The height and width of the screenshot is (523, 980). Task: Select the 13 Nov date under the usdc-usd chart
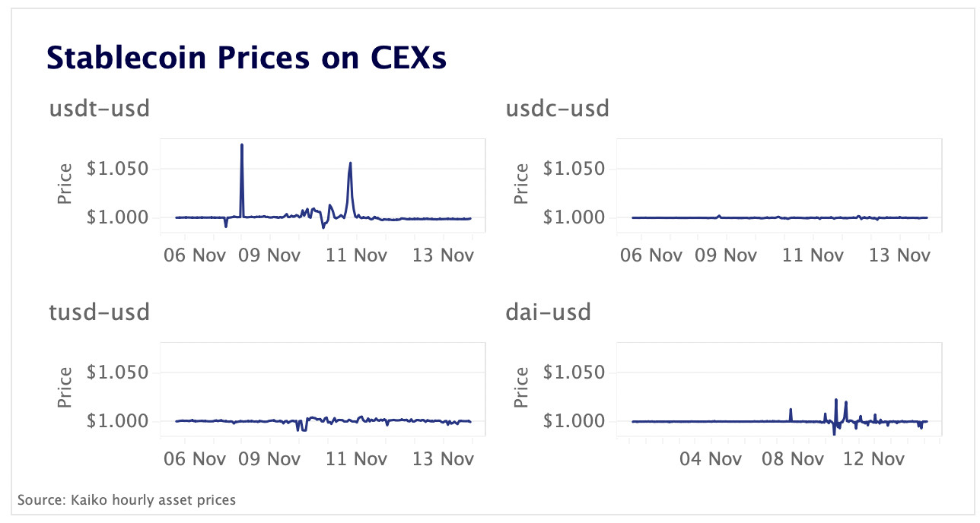(900, 255)
